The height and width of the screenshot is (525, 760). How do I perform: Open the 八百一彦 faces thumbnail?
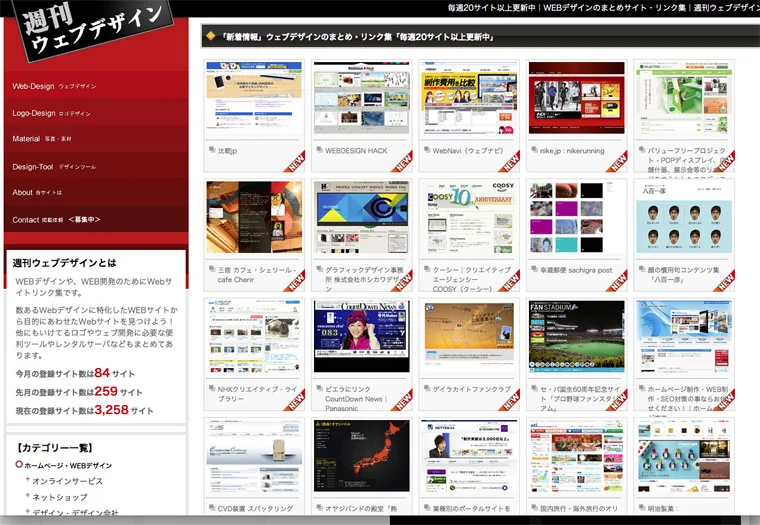point(683,217)
